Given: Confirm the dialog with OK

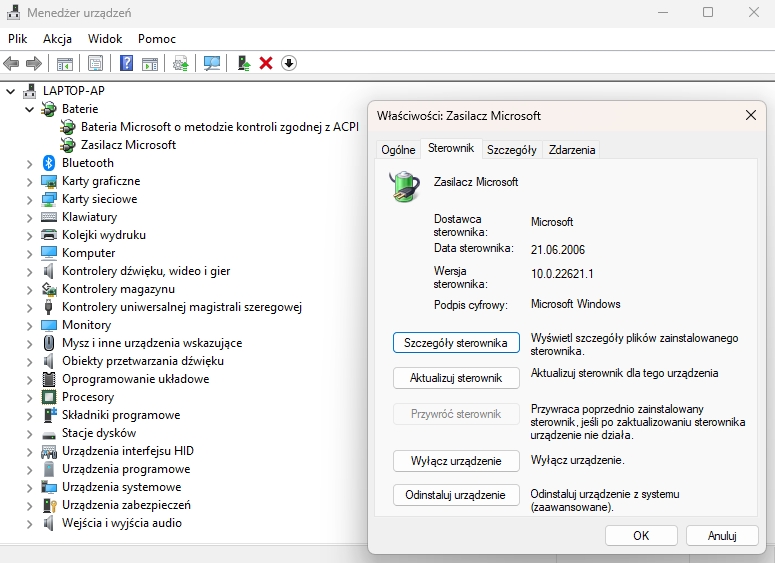Looking at the screenshot, I should coord(641,536).
